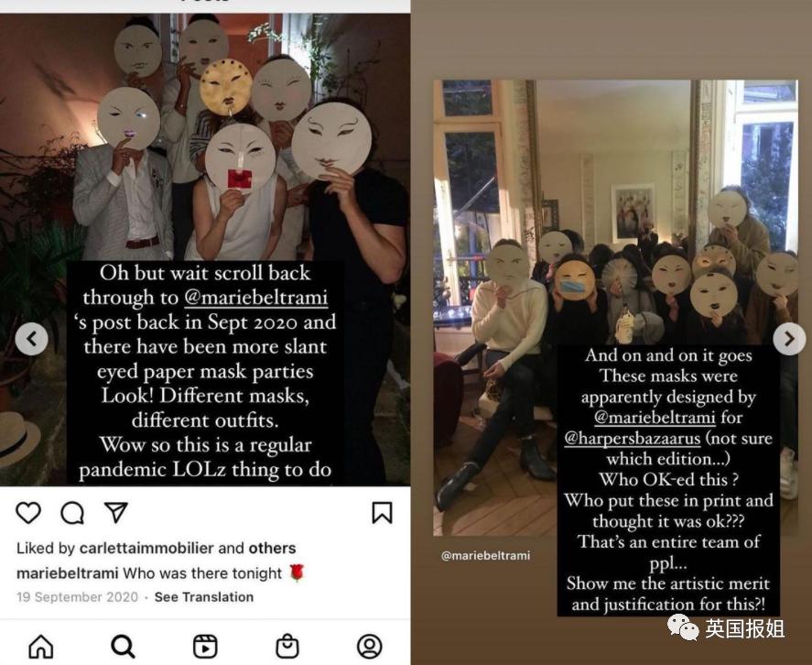The height and width of the screenshot is (665, 812).
Task: Tap @mariebeltrami mention in left story text
Action: click(x=255, y=298)
